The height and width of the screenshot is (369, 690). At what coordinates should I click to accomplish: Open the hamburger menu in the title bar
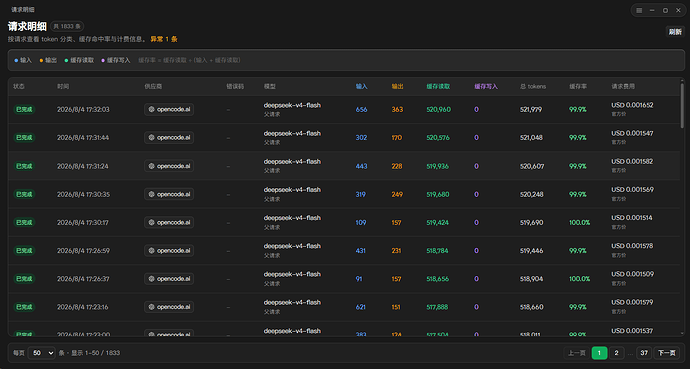(639, 10)
